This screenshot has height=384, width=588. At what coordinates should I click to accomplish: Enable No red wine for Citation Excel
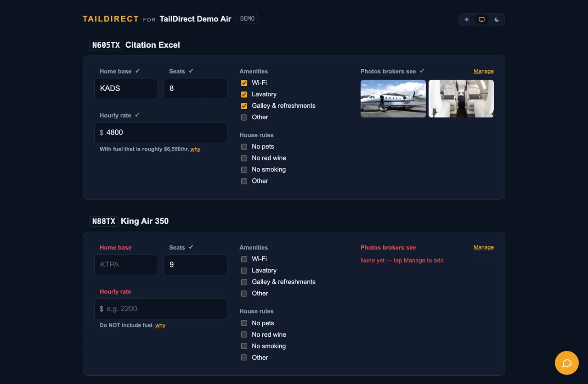[x=244, y=158]
